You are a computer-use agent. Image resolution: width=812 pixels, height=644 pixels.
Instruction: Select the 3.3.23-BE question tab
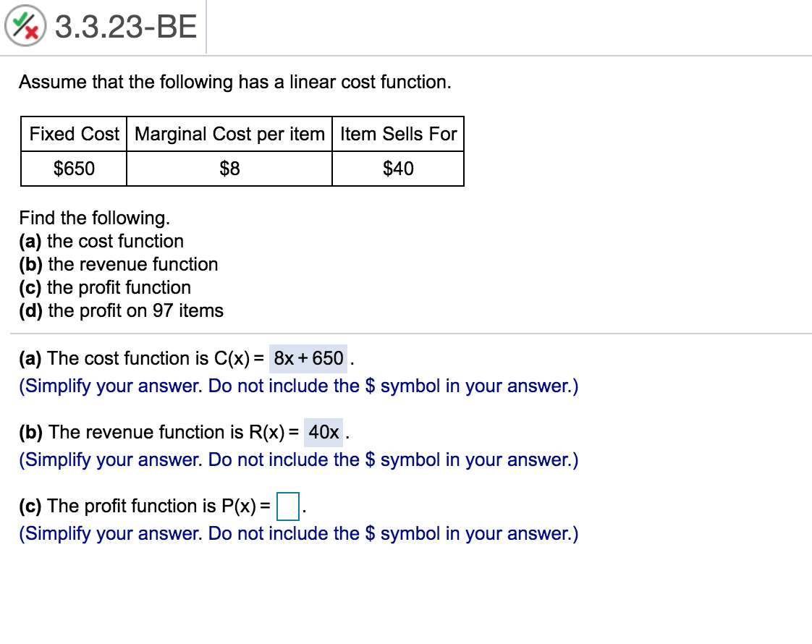(125, 27)
